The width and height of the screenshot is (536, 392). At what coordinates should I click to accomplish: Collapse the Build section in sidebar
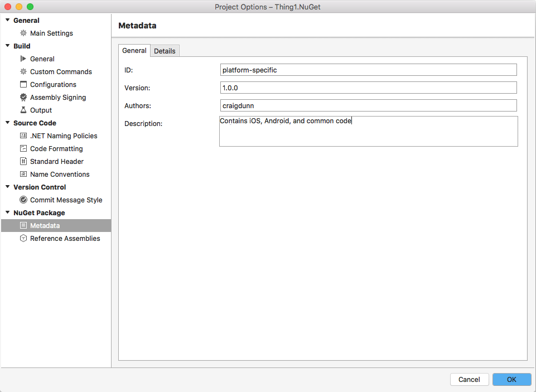pyautogui.click(x=8, y=46)
